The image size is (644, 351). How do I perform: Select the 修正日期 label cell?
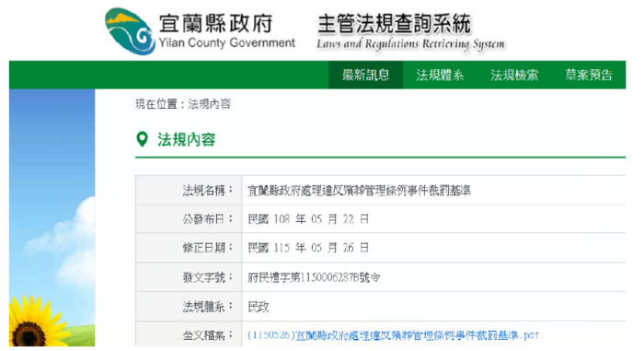189,248
